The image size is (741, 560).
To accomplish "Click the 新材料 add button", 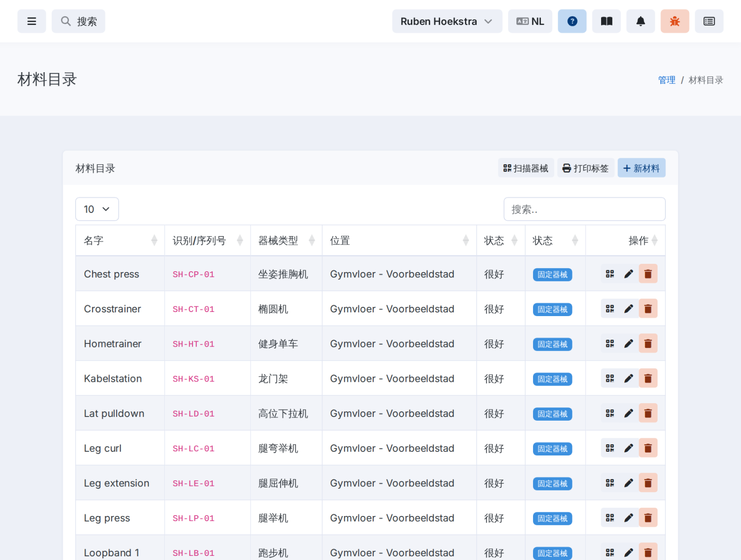I will click(641, 168).
